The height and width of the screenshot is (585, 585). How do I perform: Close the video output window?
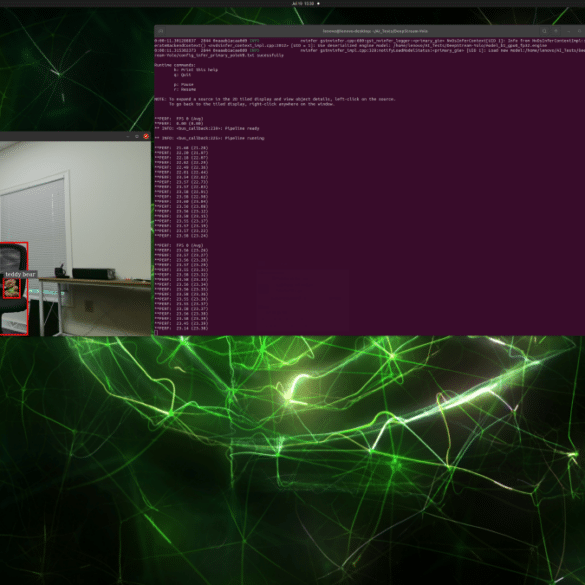[x=146, y=137]
